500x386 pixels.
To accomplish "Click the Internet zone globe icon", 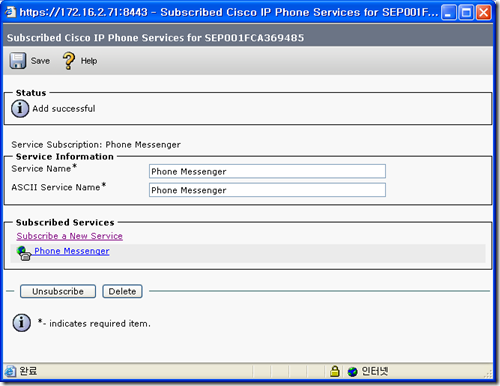I will tap(352, 371).
